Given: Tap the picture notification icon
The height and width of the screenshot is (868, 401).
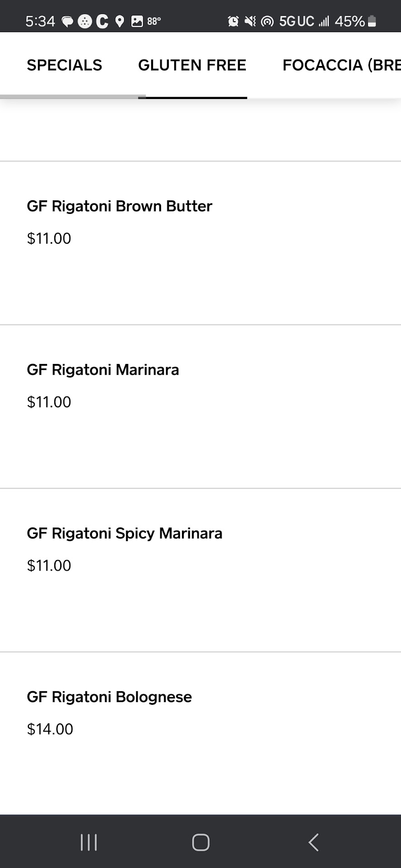Looking at the screenshot, I should pyautogui.click(x=137, y=21).
